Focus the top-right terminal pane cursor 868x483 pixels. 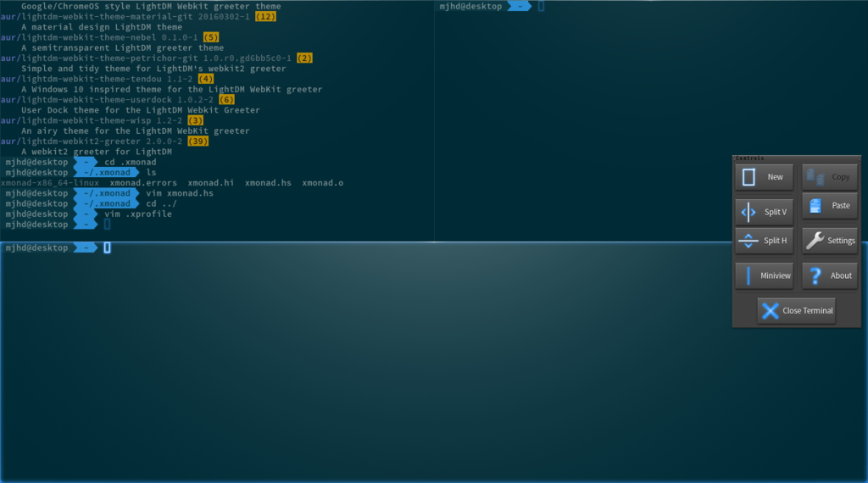point(541,7)
